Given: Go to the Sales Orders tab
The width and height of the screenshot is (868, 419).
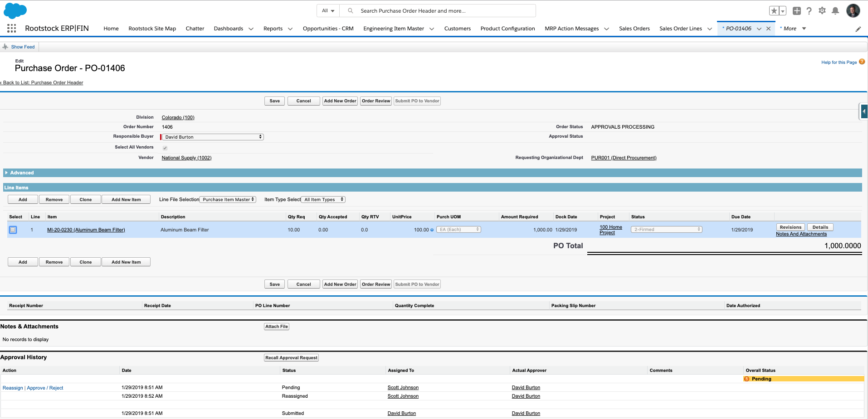Looking at the screenshot, I should 634,29.
